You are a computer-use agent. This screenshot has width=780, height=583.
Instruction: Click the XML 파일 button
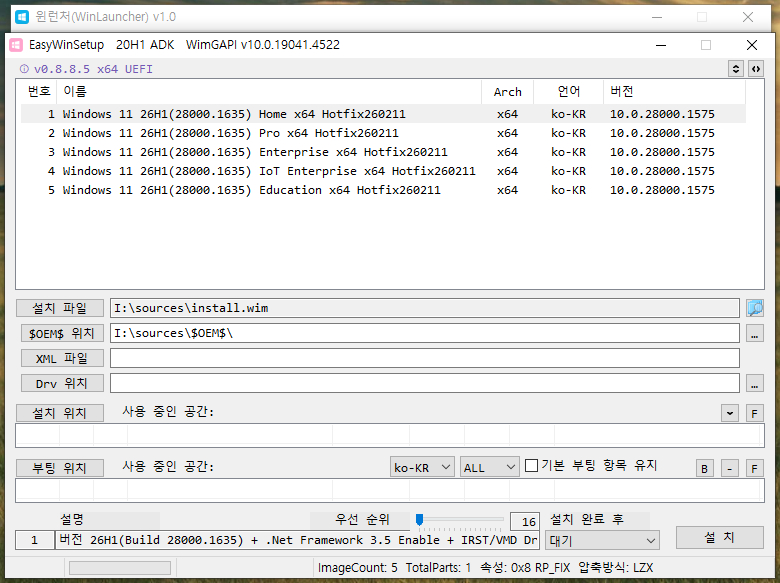[62, 358]
